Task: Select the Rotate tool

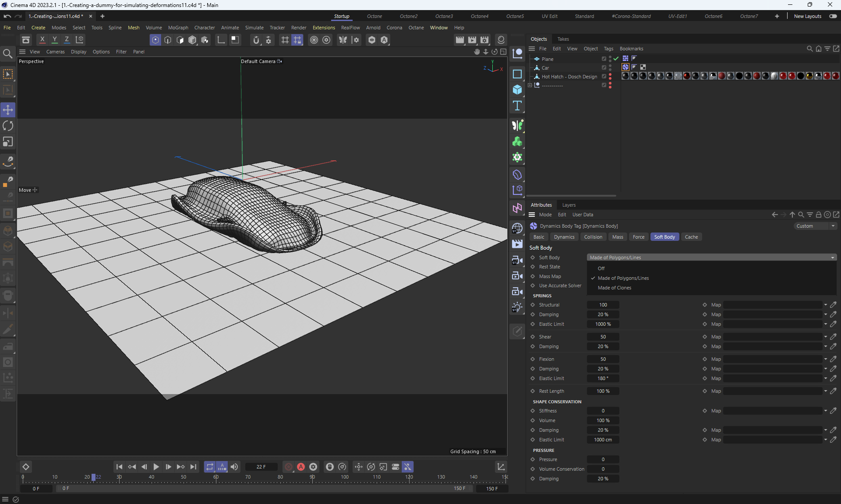Action: [x=8, y=126]
